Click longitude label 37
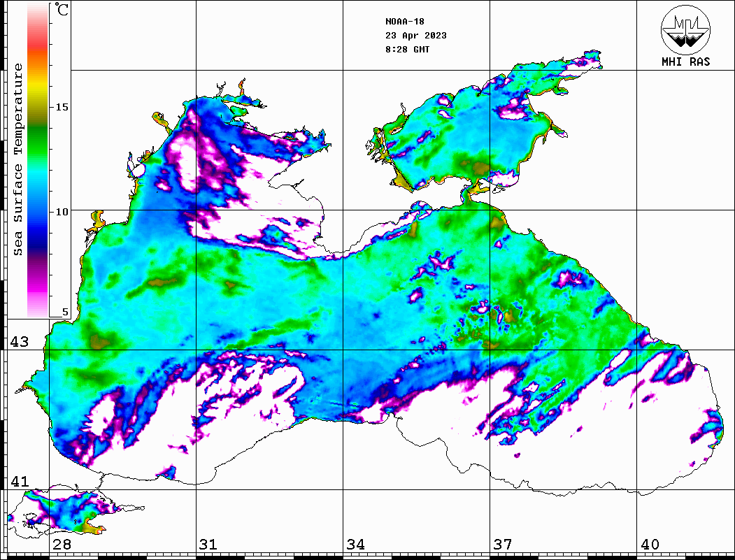This screenshot has width=735, height=560. coord(503,544)
